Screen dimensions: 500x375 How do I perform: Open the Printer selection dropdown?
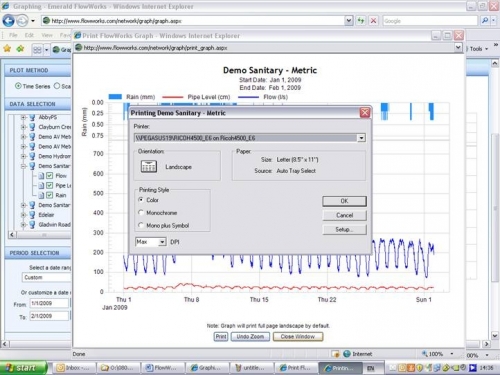361,138
